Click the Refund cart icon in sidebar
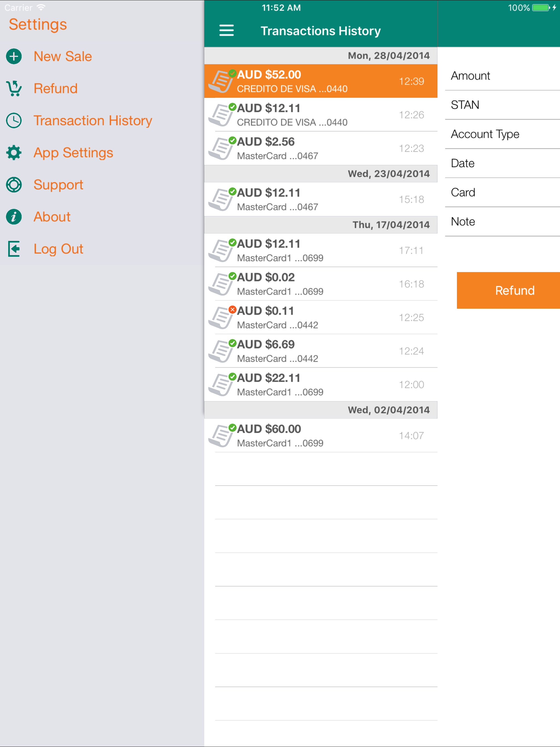This screenshot has width=560, height=747. point(14,89)
